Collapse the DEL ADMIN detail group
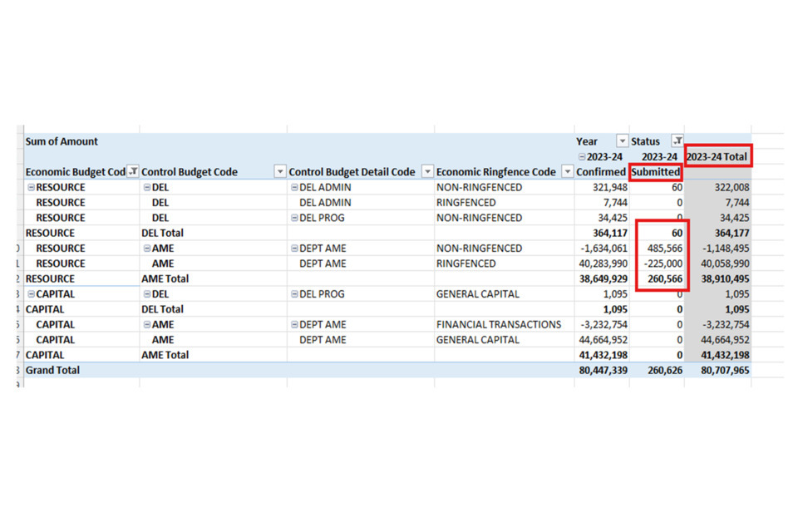 point(294,188)
